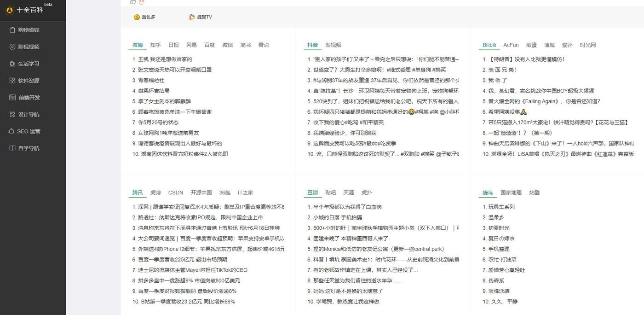Click the 购物省钱 sidebar icon
The image size is (644, 315).
click(x=13, y=30)
